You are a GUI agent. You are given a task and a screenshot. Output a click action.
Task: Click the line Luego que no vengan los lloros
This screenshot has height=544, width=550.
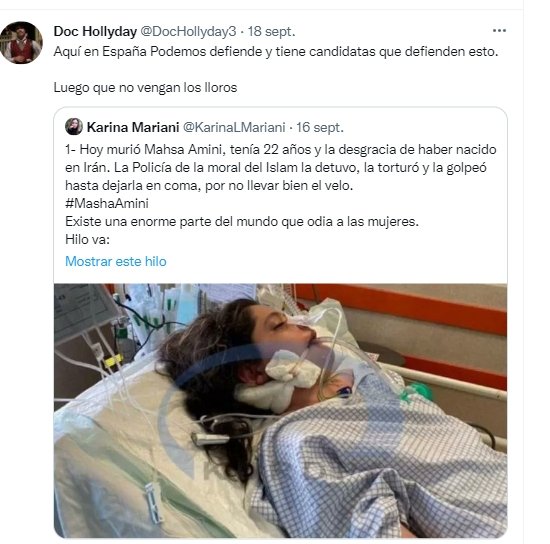[x=145, y=87]
